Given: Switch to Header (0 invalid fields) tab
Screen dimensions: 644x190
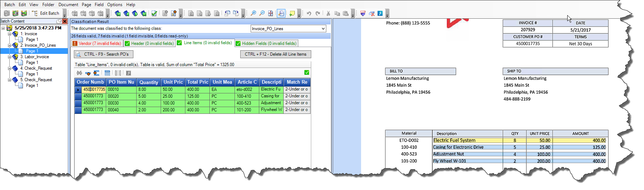Looking at the screenshot, I should point(149,43).
